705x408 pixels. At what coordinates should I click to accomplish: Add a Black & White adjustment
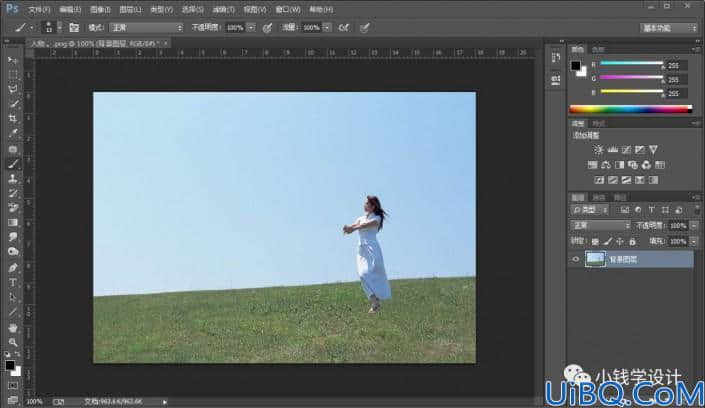(620, 165)
